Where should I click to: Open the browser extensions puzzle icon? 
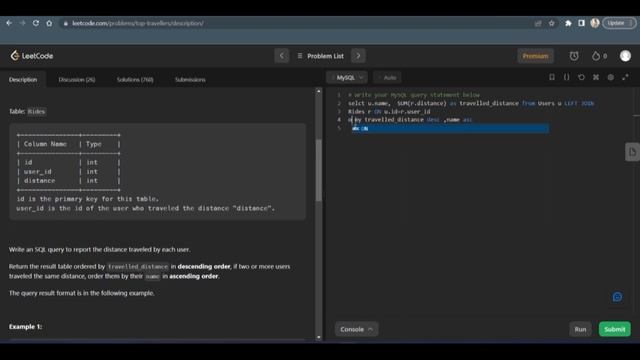[x=568, y=23]
